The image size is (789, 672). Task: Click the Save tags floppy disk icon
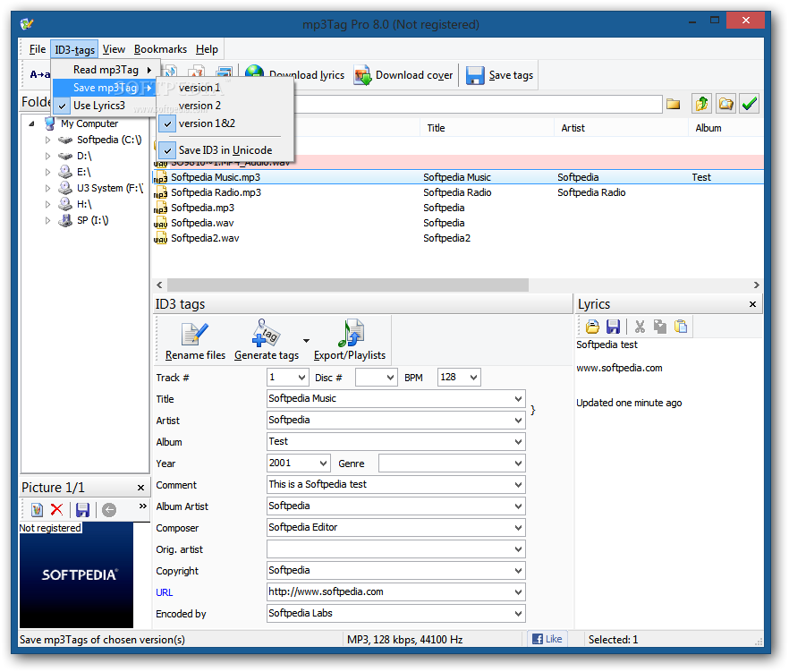click(x=474, y=75)
